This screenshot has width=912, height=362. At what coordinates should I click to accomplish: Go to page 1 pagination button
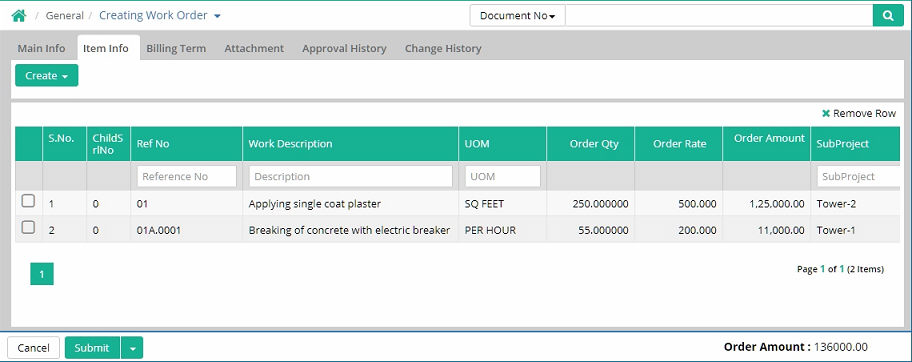tap(42, 274)
